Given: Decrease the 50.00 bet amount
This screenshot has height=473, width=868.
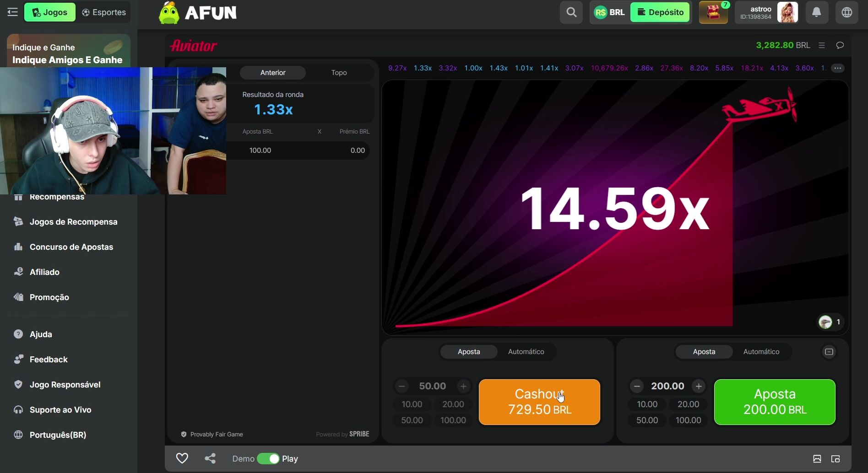Looking at the screenshot, I should coord(402,387).
